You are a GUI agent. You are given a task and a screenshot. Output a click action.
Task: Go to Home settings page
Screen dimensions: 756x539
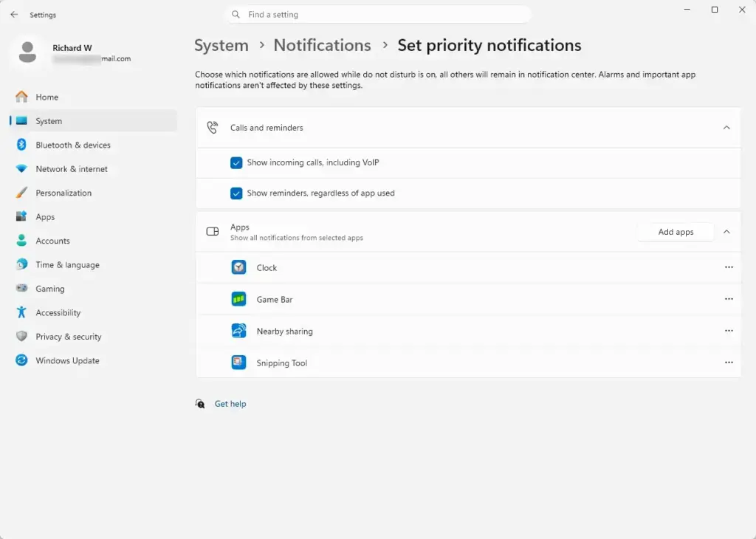[x=93, y=97]
